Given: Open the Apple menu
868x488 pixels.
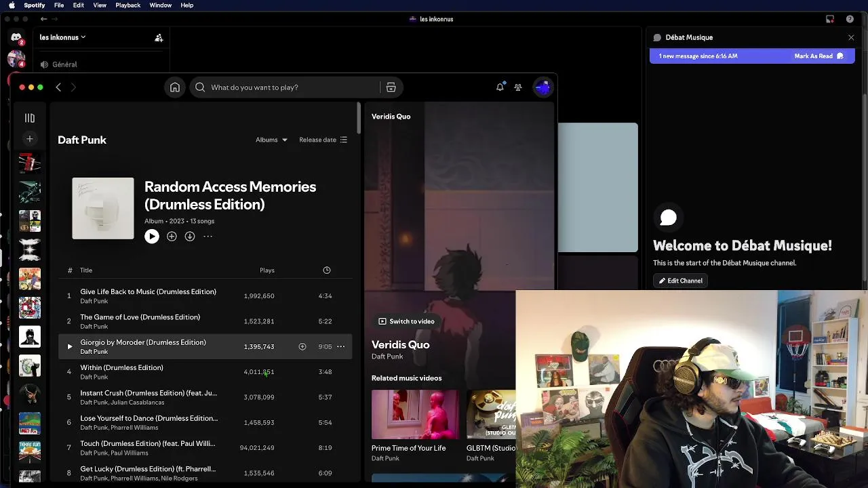Looking at the screenshot, I should pos(12,5).
